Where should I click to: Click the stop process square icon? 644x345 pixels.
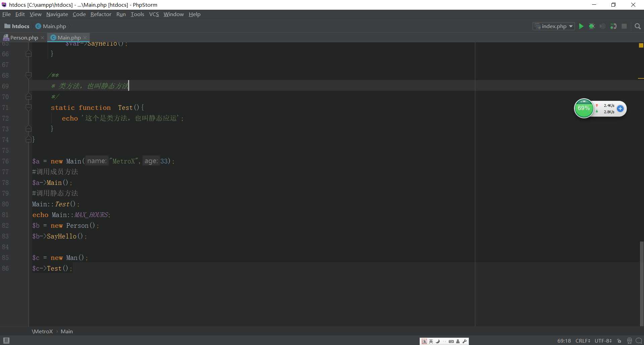click(624, 26)
